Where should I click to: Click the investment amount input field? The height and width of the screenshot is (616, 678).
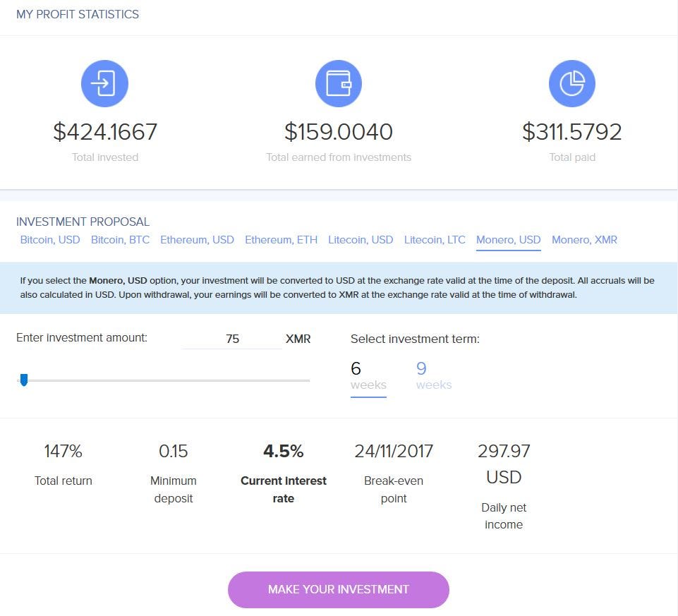[x=232, y=339]
